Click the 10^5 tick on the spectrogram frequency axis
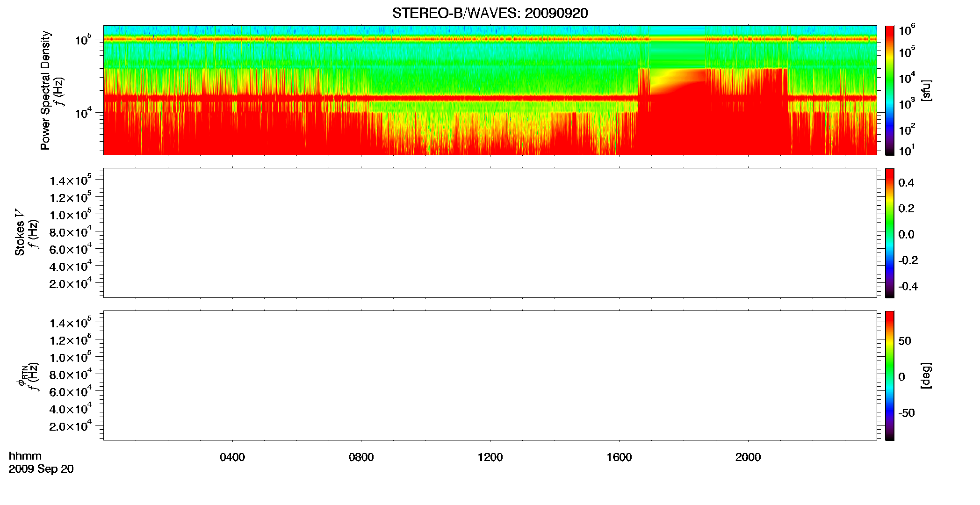Viewport: 980px width, 505px height. 84,39
